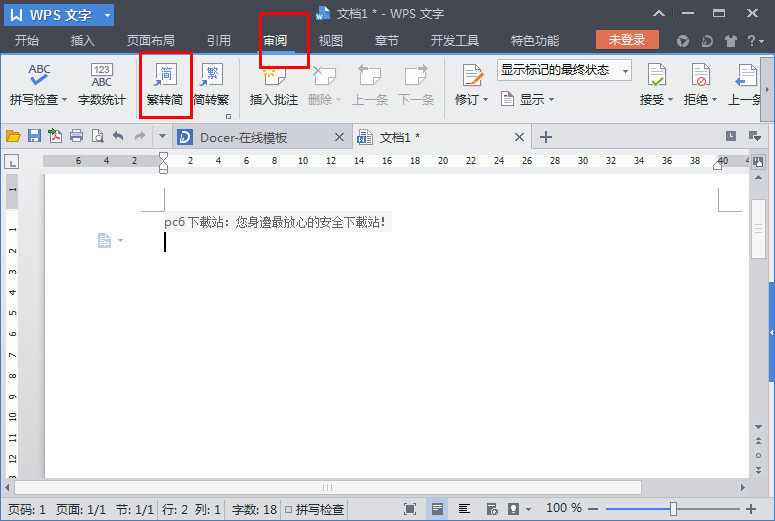Expand the Accept (接受) dropdown arrow
775x521 pixels.
coord(670,100)
